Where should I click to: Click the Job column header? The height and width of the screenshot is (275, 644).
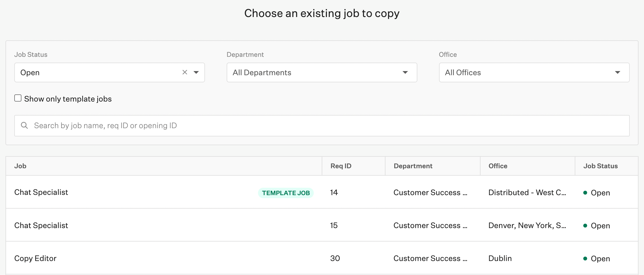tap(20, 166)
